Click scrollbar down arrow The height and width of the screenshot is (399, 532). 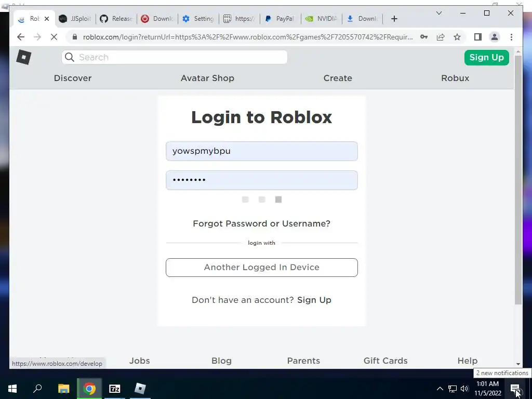coord(518,364)
